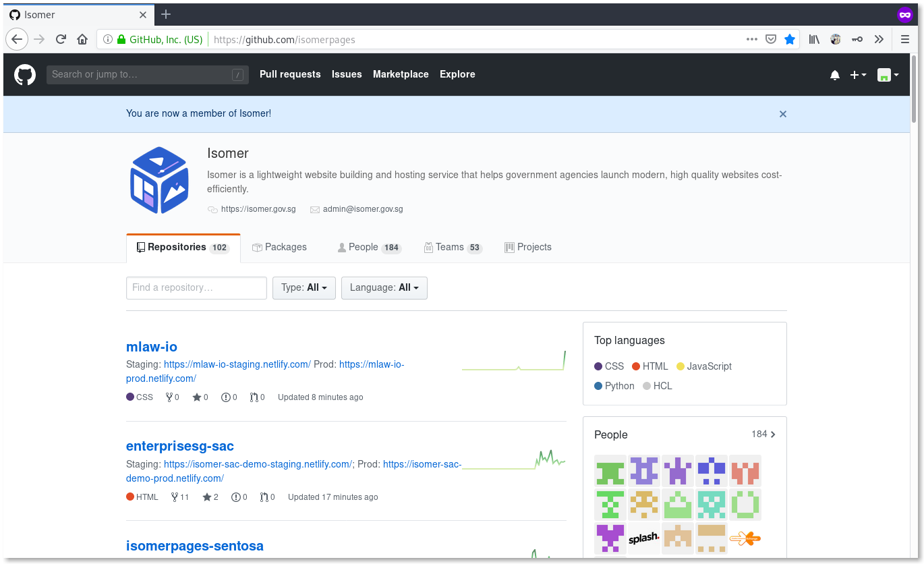924x564 pixels.
Task: Click "Updated 8 minutes ago" text
Action: pyautogui.click(x=320, y=397)
